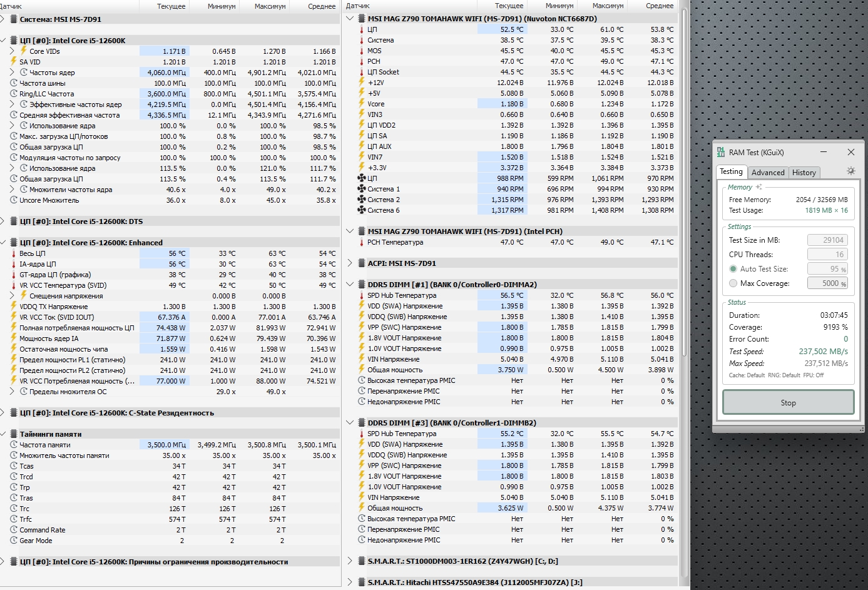
Task: Click the clock icon beside Частота шины
Action: 14,83
